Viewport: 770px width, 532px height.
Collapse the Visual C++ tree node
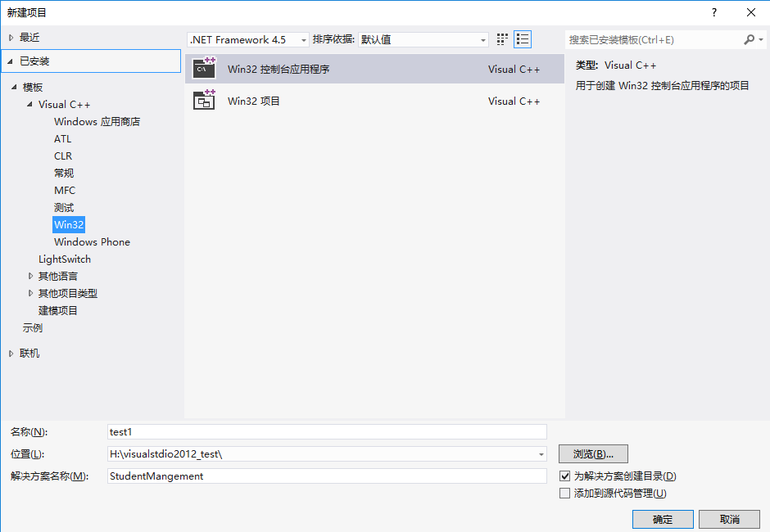(29, 104)
